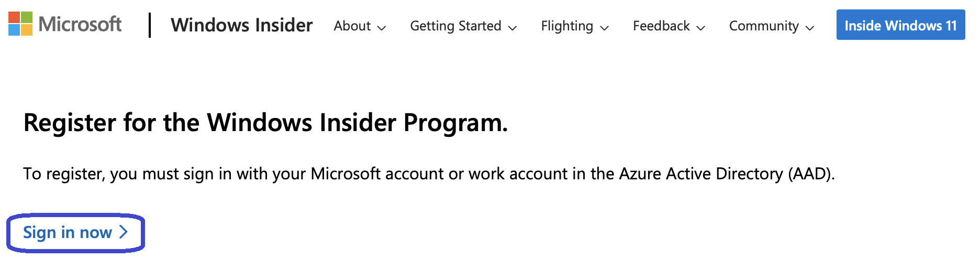The height and width of the screenshot is (280, 980).
Task: Go to the Windows Insider home link
Action: (241, 25)
